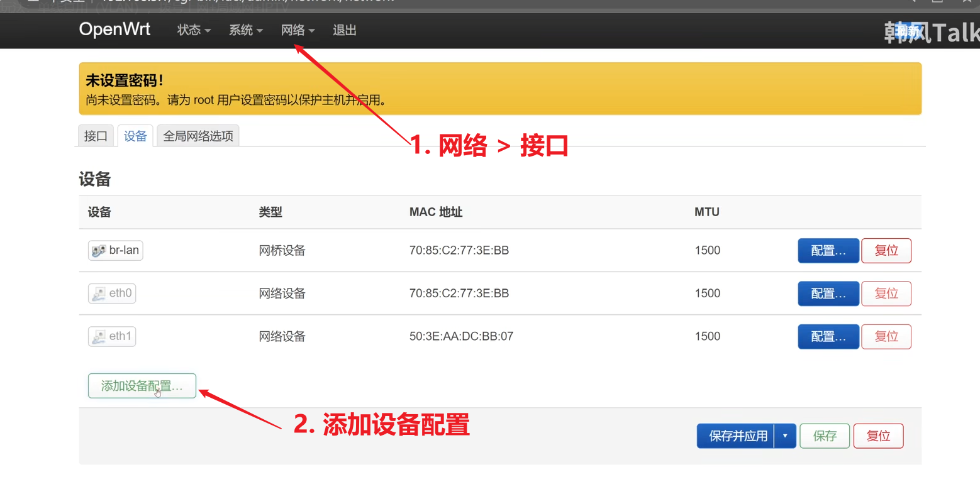Image resolution: width=980 pixels, height=499 pixels.
Task: Click the br-lan MTU value 1500
Action: pyautogui.click(x=708, y=250)
